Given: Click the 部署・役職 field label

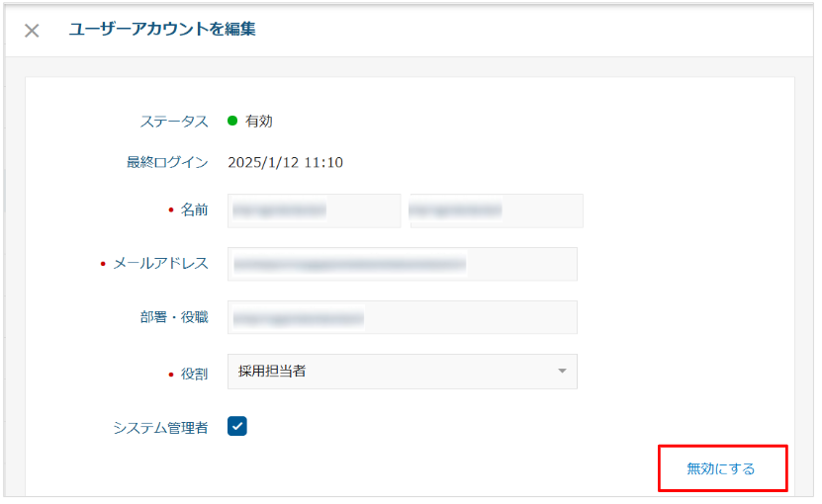Looking at the screenshot, I should 173,316.
